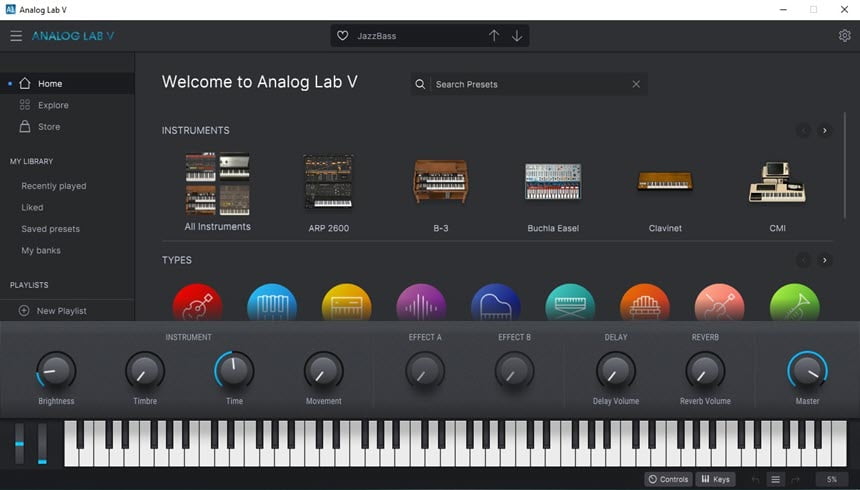Click the Analog Lab V title bar icon
This screenshot has width=860, height=490.
tap(10, 9)
